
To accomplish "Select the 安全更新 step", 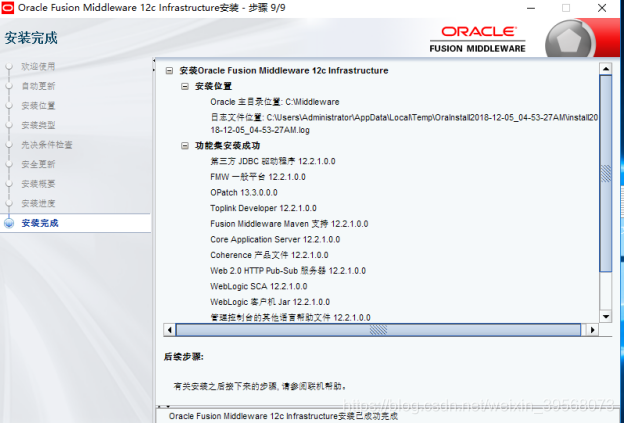I will (x=38, y=164).
